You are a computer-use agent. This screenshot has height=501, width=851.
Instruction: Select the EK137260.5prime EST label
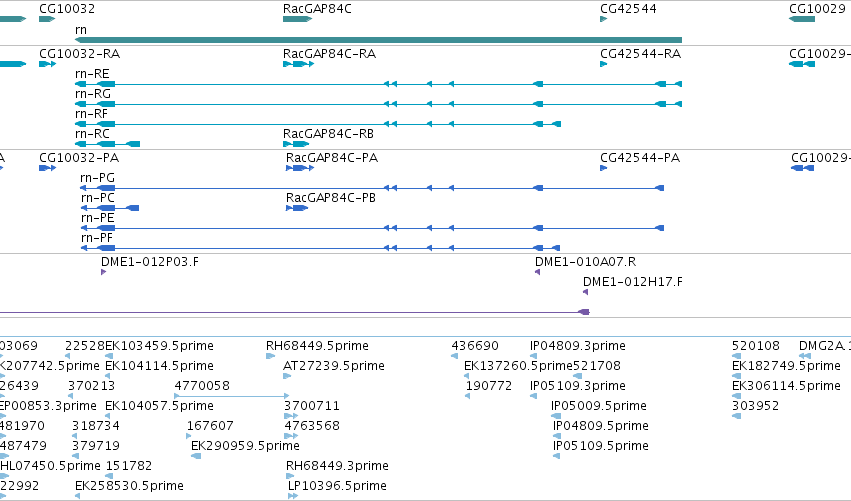(x=518, y=366)
